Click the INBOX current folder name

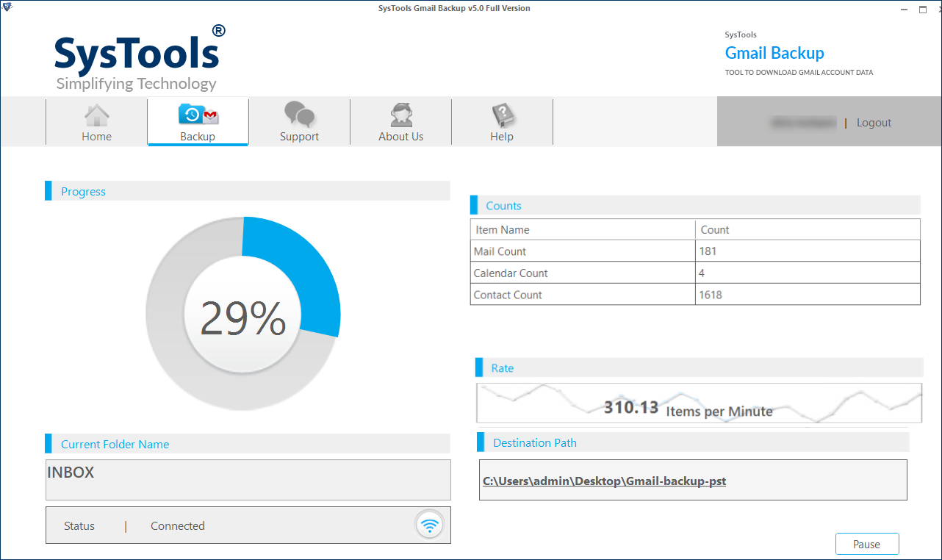tap(71, 473)
